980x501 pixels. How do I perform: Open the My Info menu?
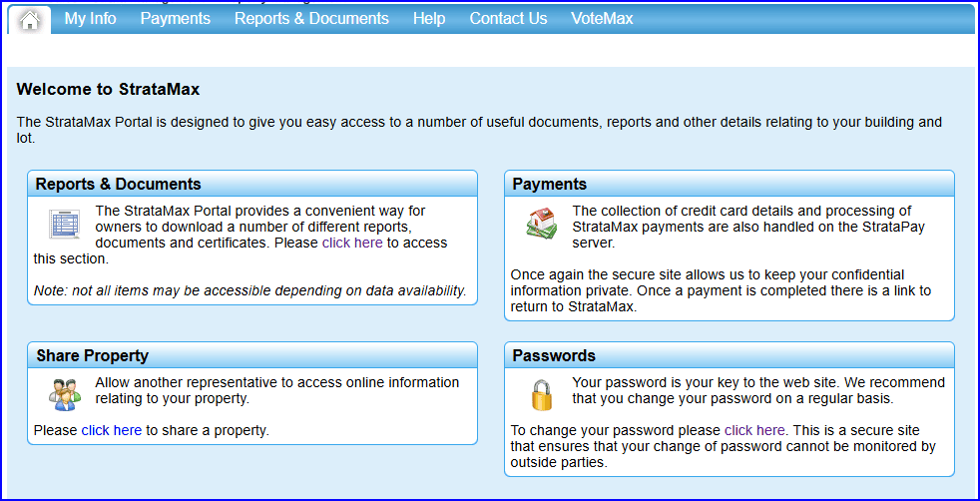tap(90, 19)
